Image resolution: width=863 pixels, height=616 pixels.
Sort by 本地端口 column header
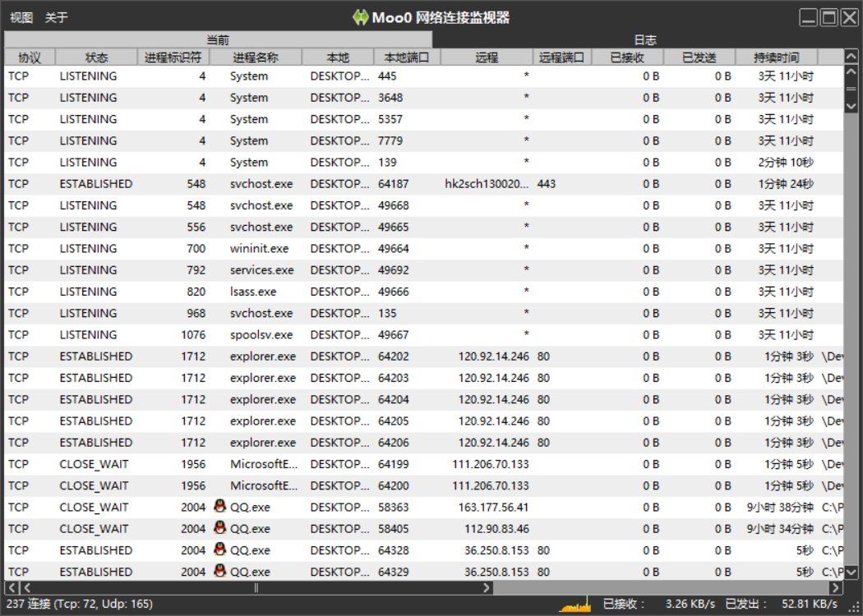point(407,57)
